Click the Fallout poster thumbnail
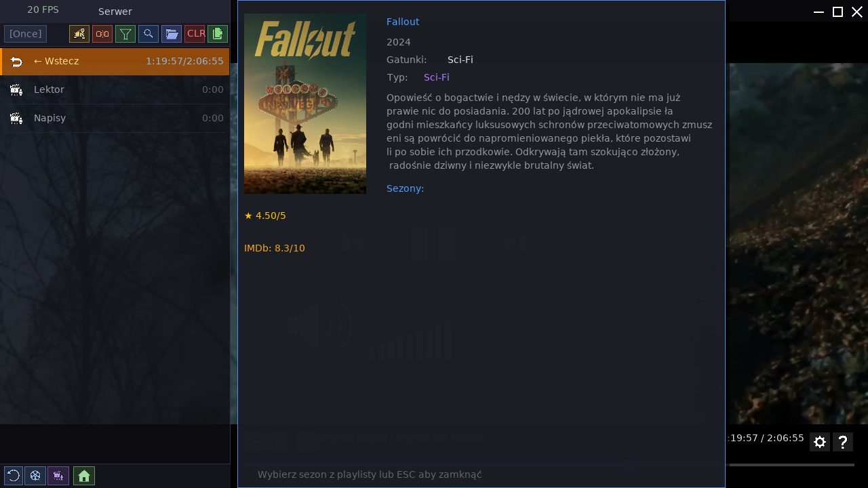The image size is (868, 488). coord(305,104)
